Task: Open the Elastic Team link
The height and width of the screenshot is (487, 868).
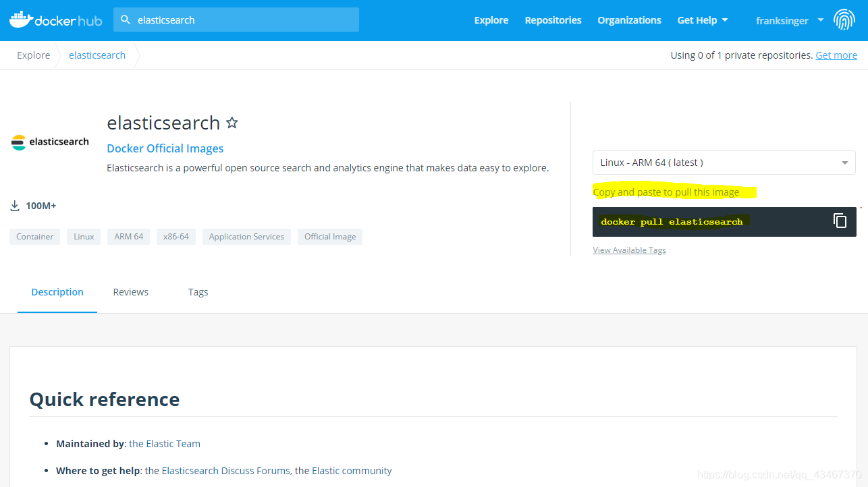Action: pyautogui.click(x=165, y=444)
